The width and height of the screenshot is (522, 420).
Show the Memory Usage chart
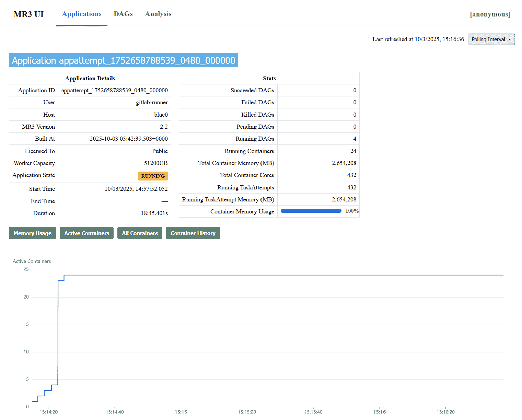pos(32,233)
